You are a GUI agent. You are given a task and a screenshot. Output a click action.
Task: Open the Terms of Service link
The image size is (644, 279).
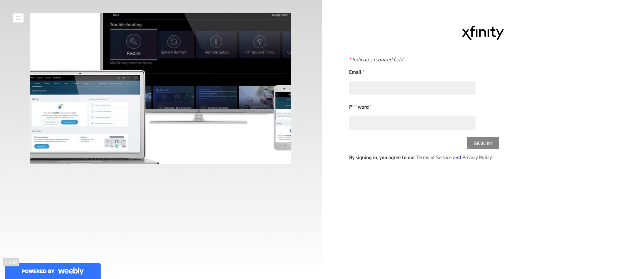click(x=434, y=158)
